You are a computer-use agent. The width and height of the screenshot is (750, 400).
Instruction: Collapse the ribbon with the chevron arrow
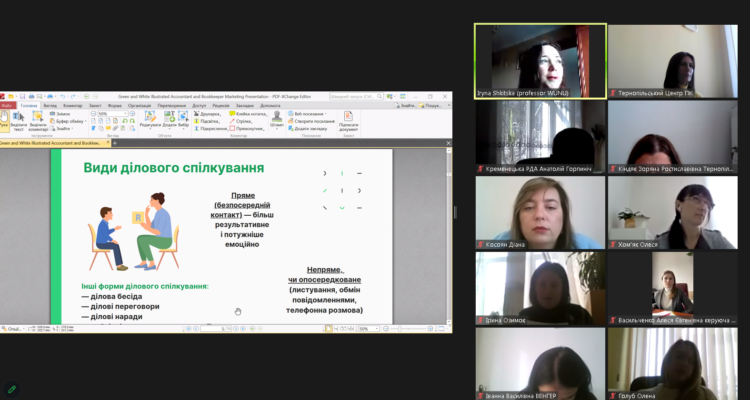pos(449,105)
